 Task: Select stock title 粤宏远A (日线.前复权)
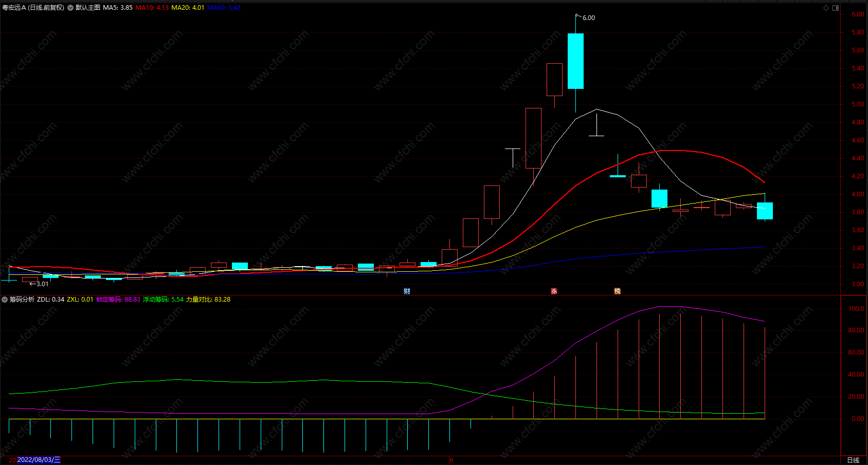click(33, 8)
